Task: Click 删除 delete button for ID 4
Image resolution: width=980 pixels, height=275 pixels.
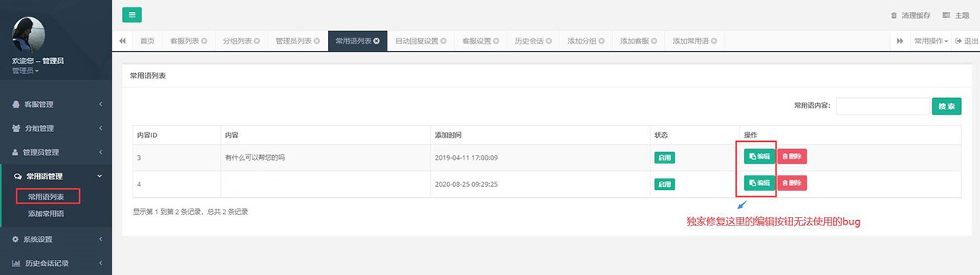Action: [792, 183]
